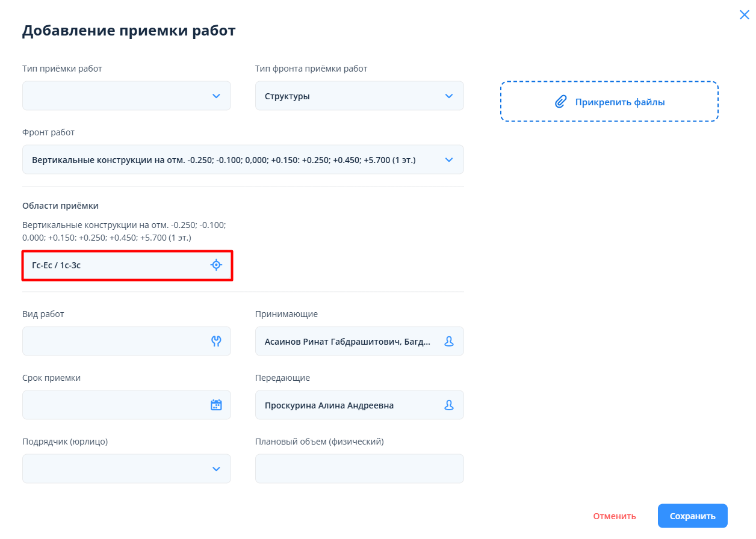Click inside the Срок приемки date field
This screenshot has width=756, height=539.
point(114,405)
